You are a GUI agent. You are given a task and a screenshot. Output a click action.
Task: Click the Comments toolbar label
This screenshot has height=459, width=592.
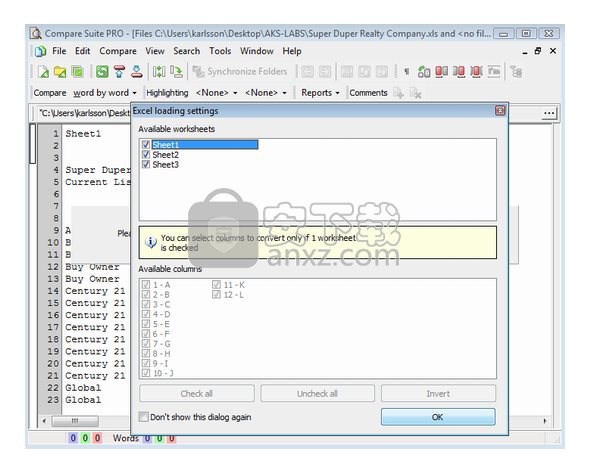[368, 93]
